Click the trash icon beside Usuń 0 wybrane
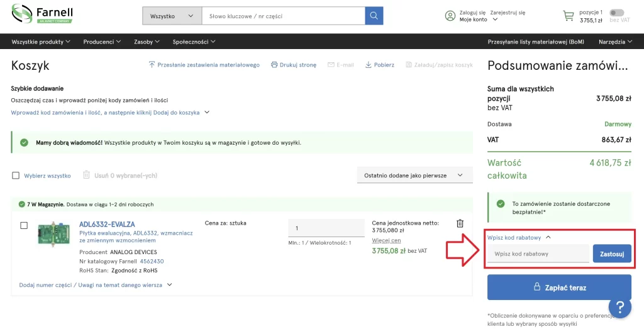 [86, 175]
